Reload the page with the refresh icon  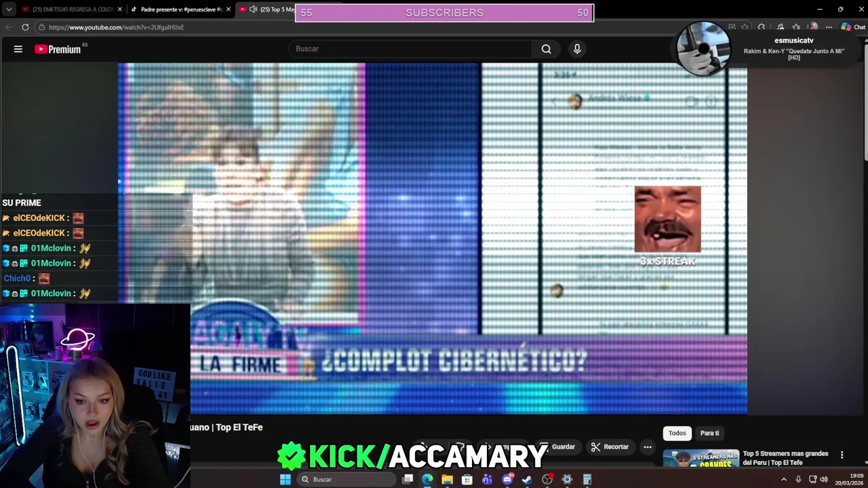pyautogui.click(x=25, y=27)
